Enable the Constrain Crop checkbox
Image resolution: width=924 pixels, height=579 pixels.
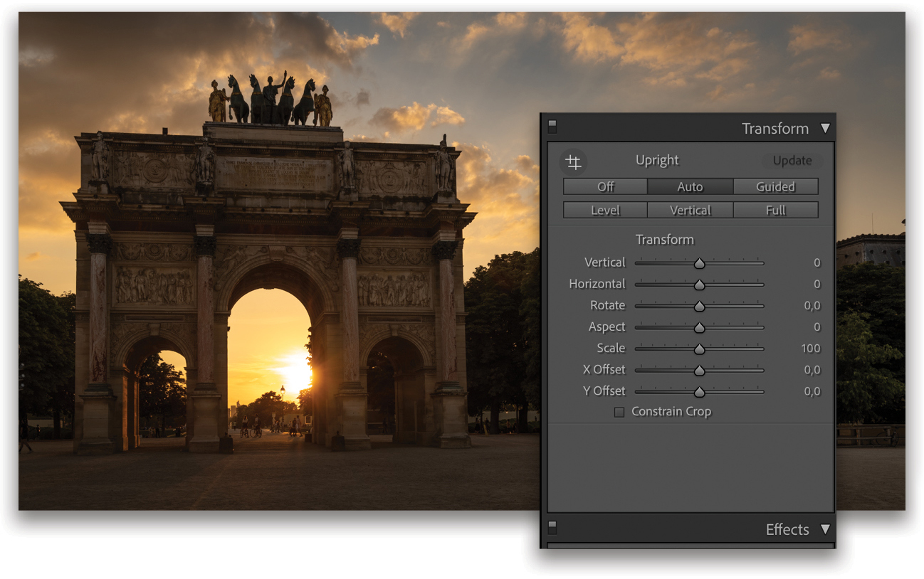click(x=619, y=411)
